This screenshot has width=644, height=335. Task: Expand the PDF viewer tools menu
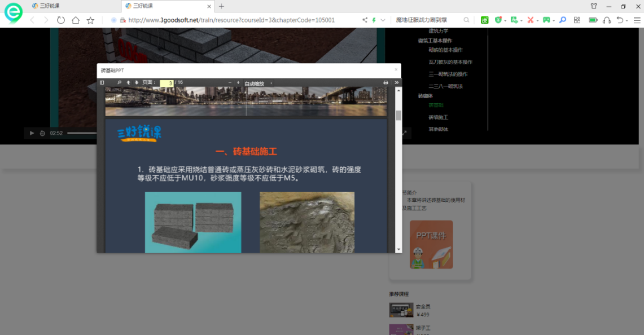396,83
